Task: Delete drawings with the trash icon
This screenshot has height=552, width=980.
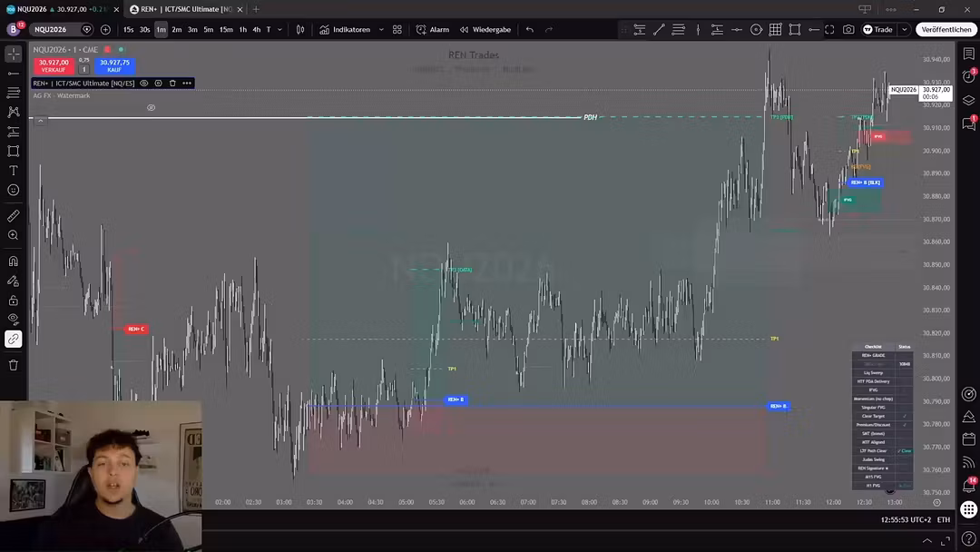Action: tap(13, 365)
